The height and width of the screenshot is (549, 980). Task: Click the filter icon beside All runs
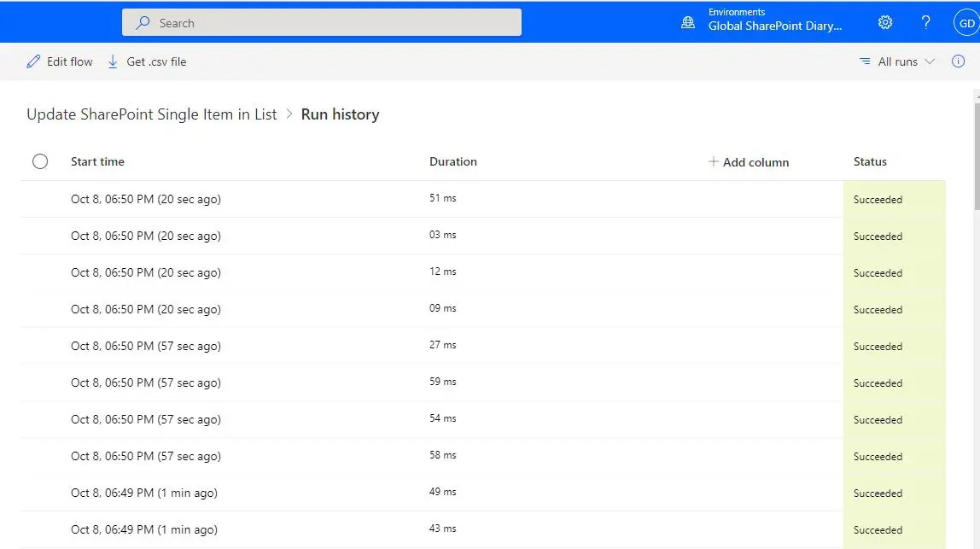[864, 61]
